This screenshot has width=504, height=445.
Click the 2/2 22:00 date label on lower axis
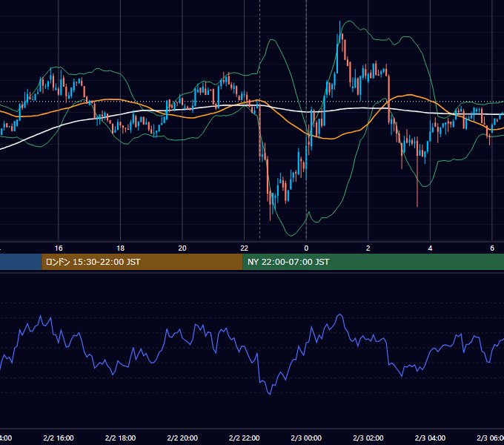245,438
